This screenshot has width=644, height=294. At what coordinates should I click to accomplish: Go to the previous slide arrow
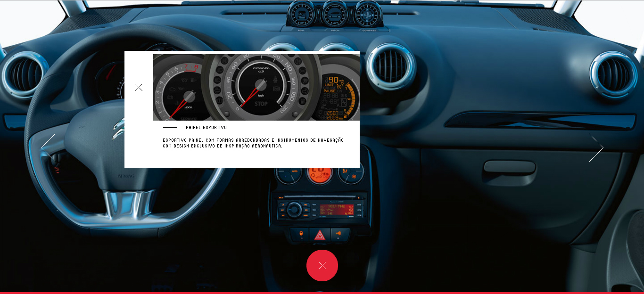(48, 147)
